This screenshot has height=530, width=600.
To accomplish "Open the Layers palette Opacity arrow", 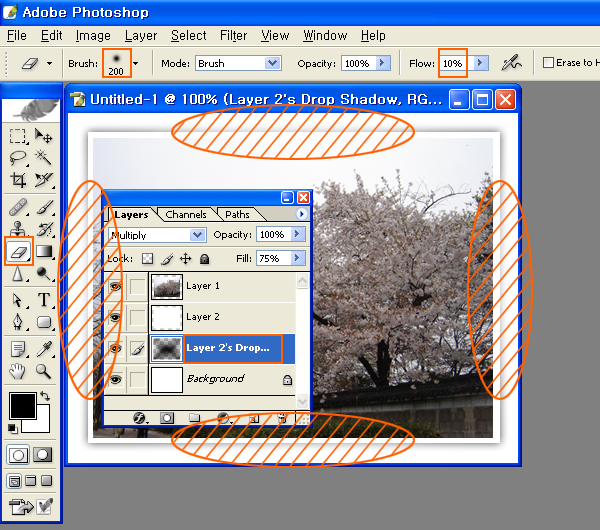I will (297, 234).
